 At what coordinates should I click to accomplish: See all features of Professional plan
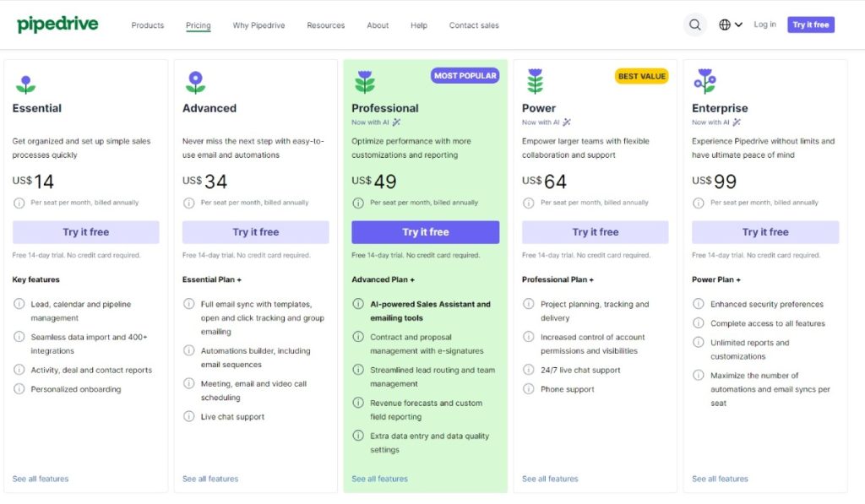[379, 479]
